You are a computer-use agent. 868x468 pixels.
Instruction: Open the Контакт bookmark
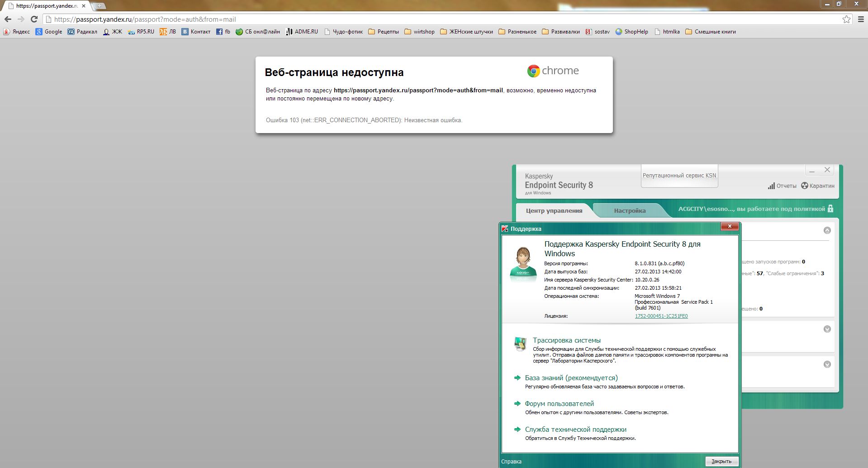(196, 32)
